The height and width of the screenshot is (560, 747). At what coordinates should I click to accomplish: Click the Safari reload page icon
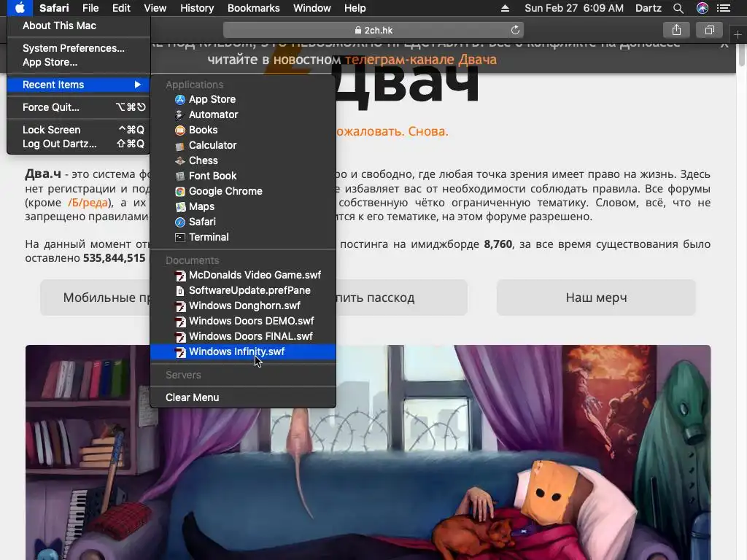(x=515, y=30)
